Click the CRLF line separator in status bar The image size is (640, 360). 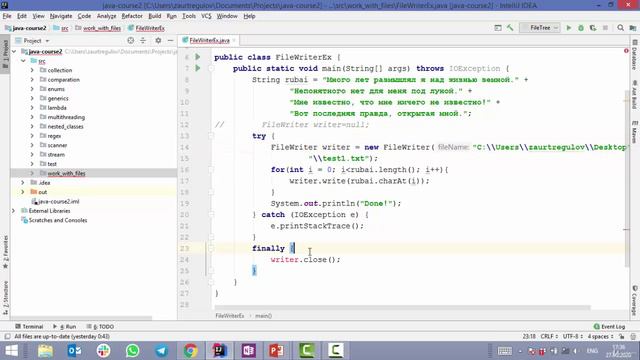coord(549,337)
